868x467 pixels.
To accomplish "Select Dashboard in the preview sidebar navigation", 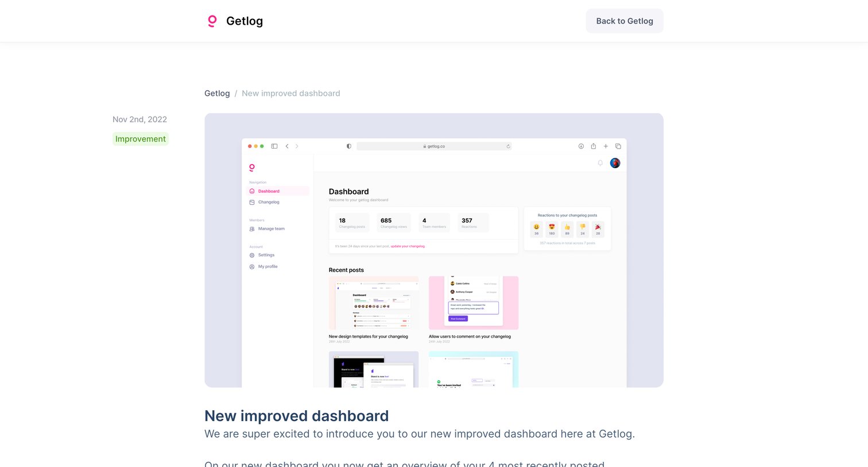I will coord(278,191).
